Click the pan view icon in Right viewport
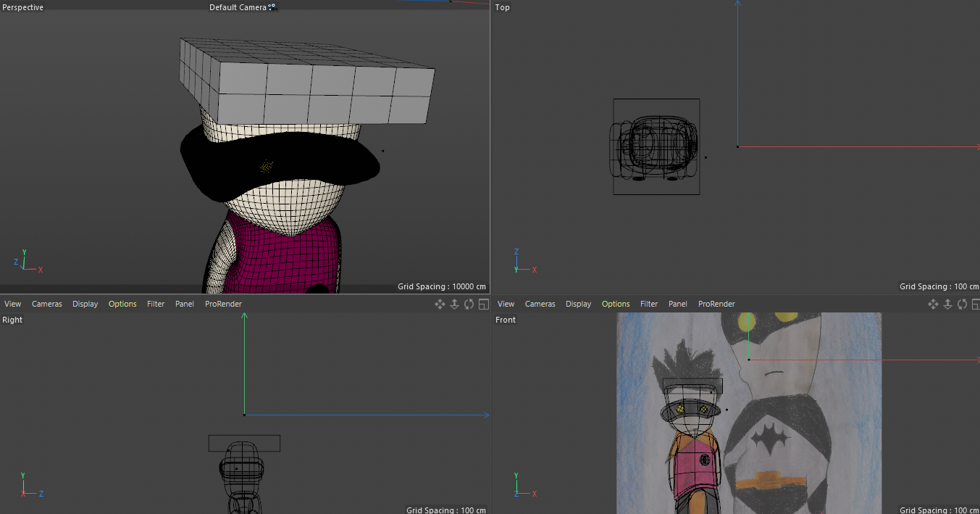 coord(440,304)
